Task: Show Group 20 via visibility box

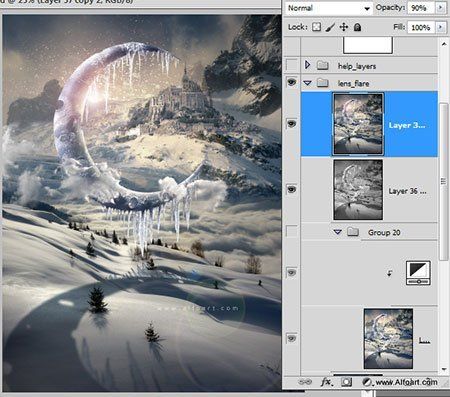Action: (292, 231)
